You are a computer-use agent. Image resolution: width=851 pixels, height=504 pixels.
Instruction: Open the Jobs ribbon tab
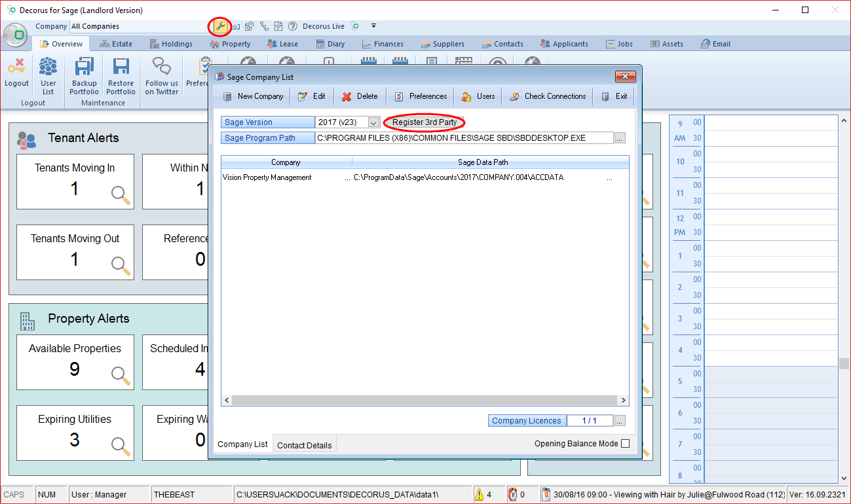pos(619,44)
